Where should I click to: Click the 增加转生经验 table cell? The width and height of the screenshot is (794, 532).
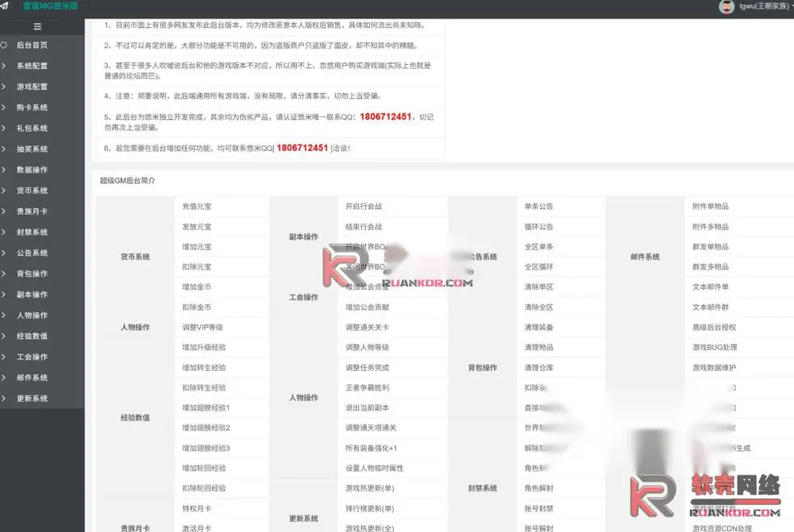point(222,368)
